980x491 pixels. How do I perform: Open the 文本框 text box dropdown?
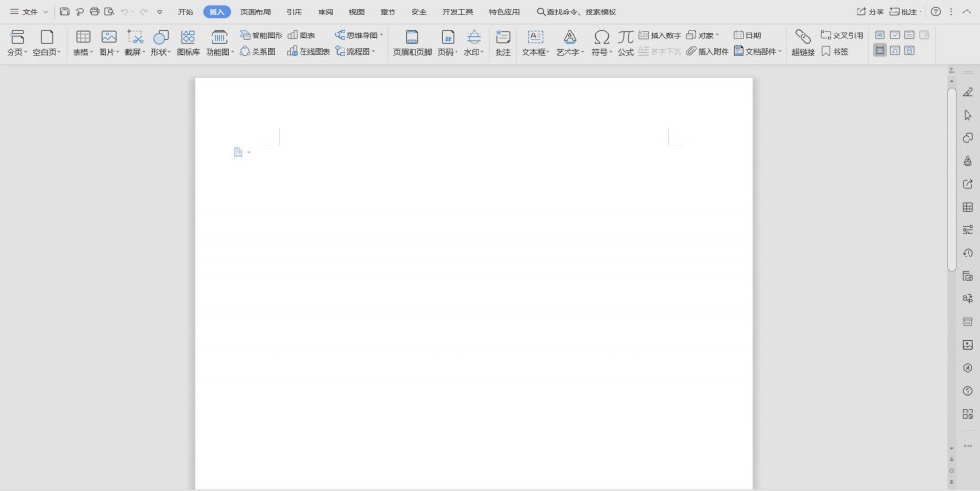point(536,43)
